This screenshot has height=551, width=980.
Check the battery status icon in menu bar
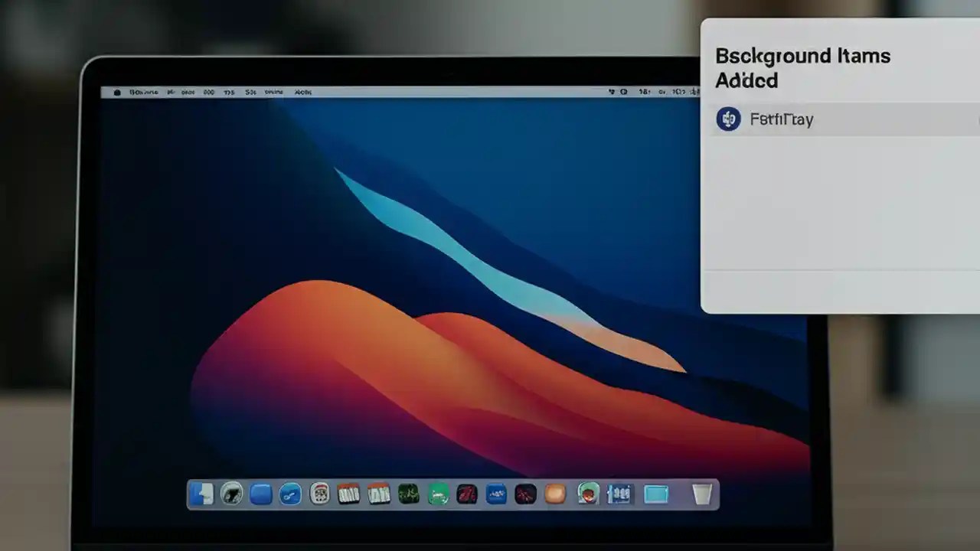(x=645, y=91)
